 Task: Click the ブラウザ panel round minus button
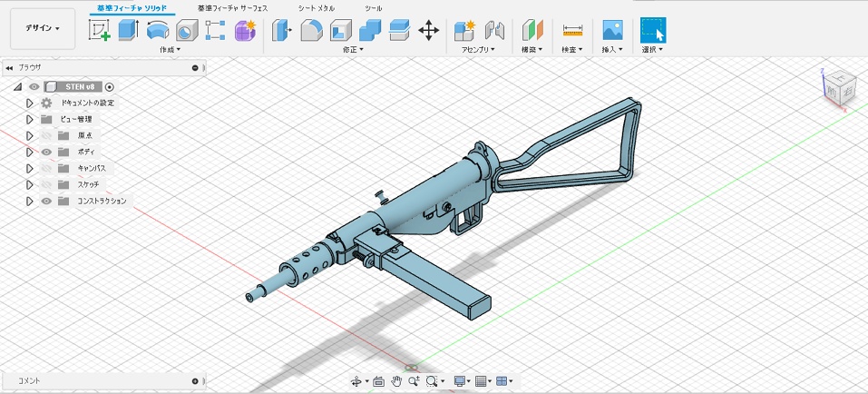195,67
